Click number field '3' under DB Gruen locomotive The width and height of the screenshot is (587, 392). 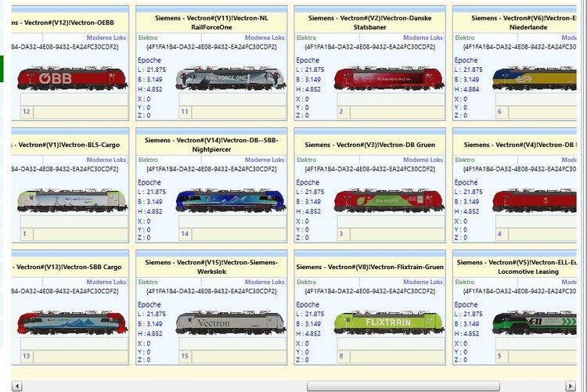[x=343, y=234]
